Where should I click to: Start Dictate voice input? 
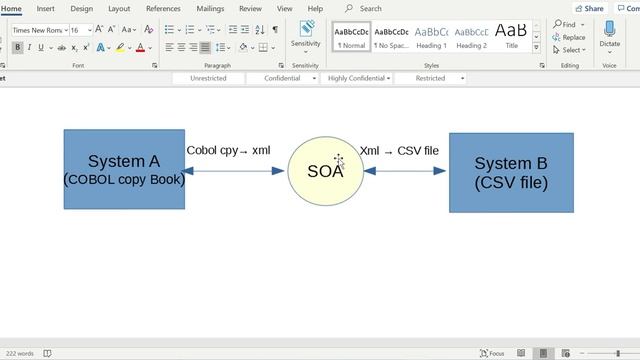tap(609, 37)
